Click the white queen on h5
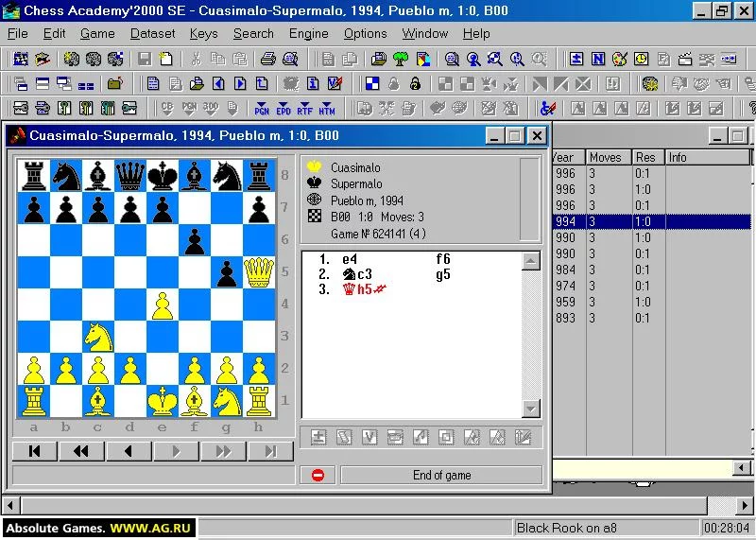The height and width of the screenshot is (540, 756). click(x=259, y=272)
